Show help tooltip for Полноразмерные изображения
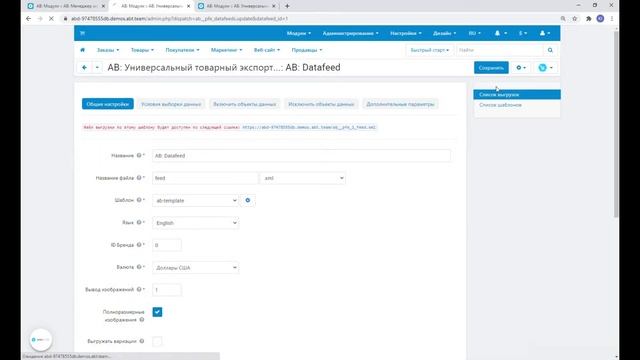The width and height of the screenshot is (640, 360). (x=142, y=320)
